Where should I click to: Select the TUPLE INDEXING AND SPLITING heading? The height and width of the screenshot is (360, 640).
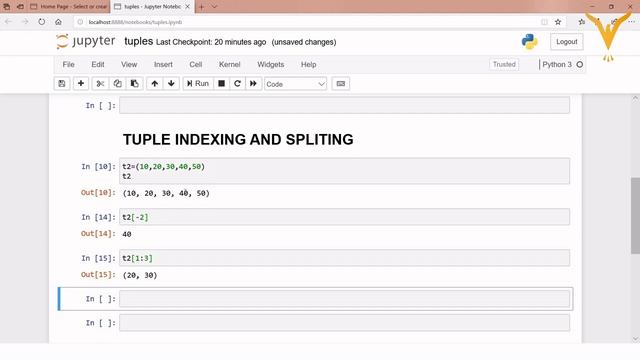click(238, 140)
